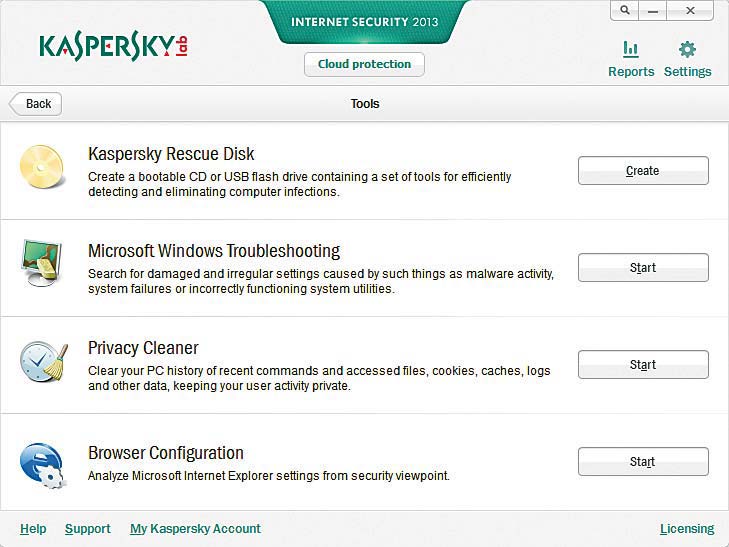The image size is (729, 547).
Task: Click the Windows Troubleshooting monitor icon
Action: pyautogui.click(x=41, y=263)
